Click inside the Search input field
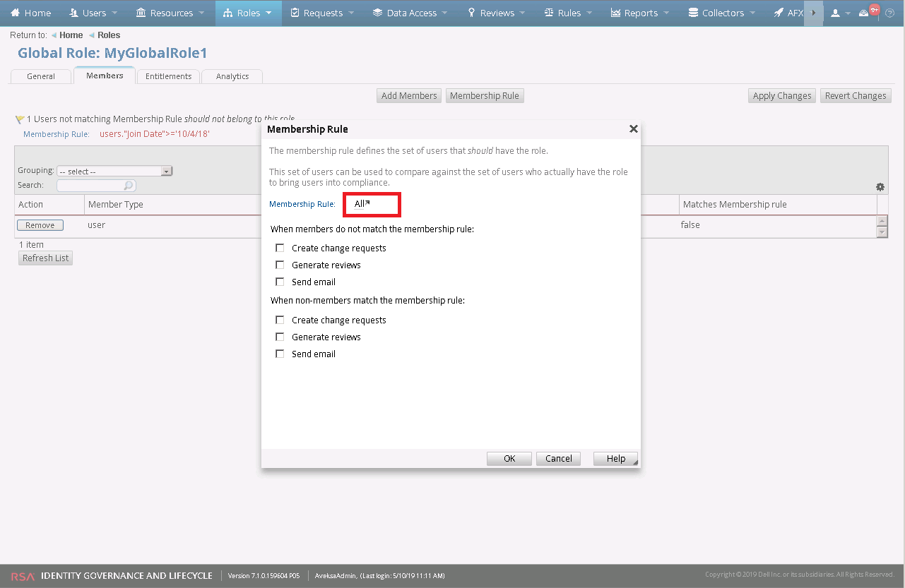Screen dimensions: 905x588 90,186
